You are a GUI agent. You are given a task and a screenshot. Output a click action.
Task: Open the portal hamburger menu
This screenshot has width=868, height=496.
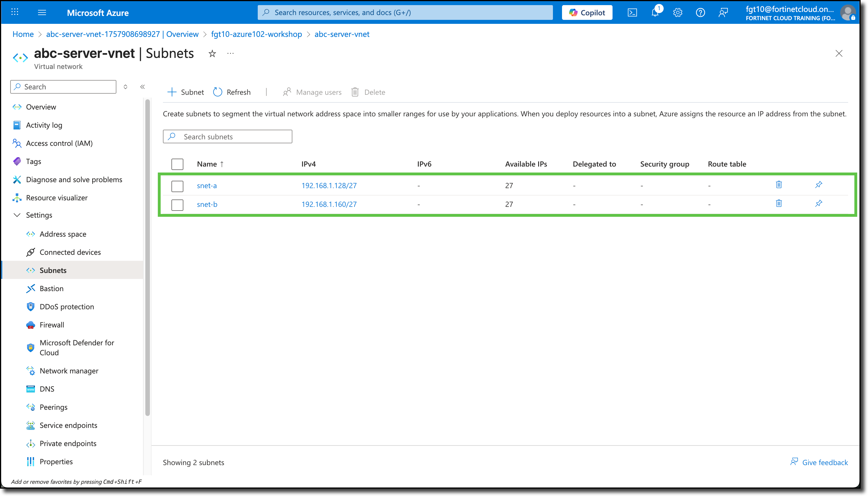42,12
